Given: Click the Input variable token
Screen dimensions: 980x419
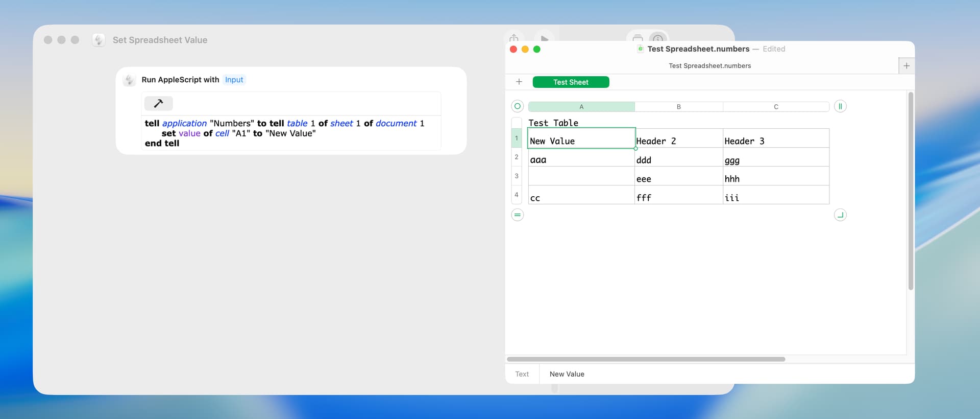Looking at the screenshot, I should pyautogui.click(x=234, y=80).
